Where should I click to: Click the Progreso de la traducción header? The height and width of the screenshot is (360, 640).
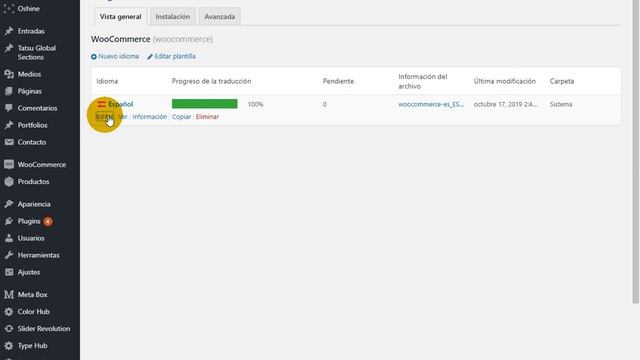[211, 81]
